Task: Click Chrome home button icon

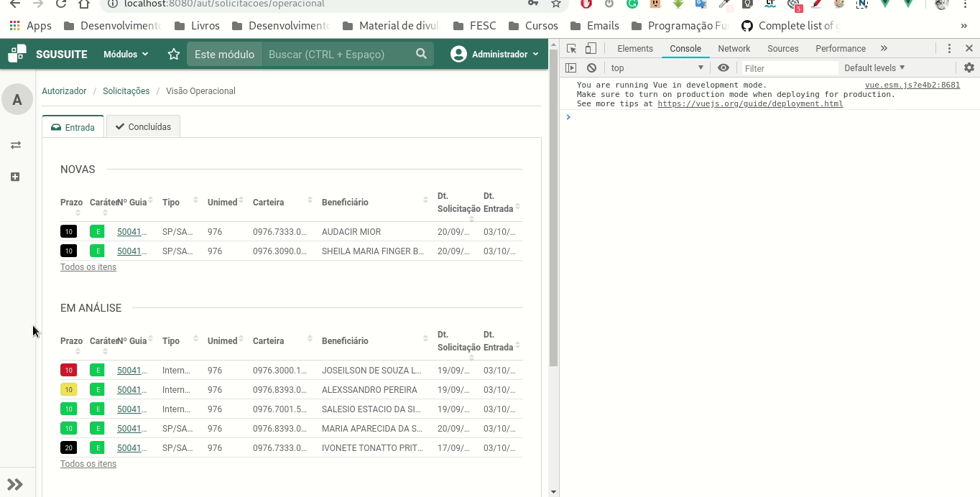Action: (84, 4)
